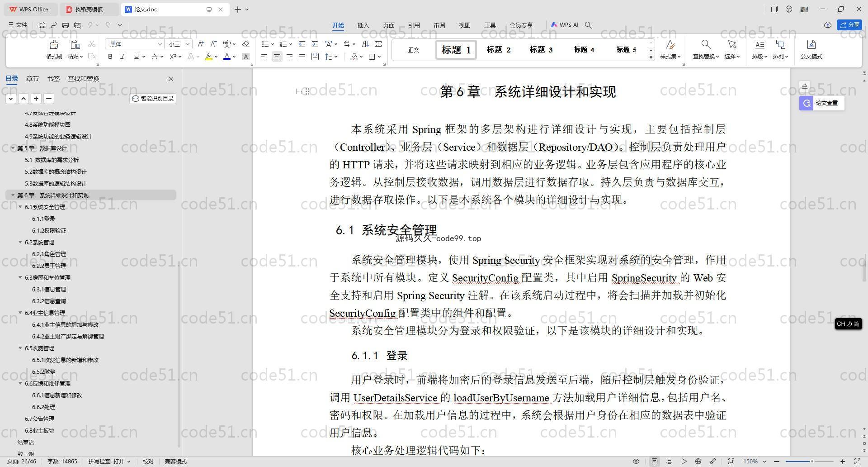The width and height of the screenshot is (868, 467).
Task: Toggle Italic formatting
Action: pyautogui.click(x=123, y=57)
